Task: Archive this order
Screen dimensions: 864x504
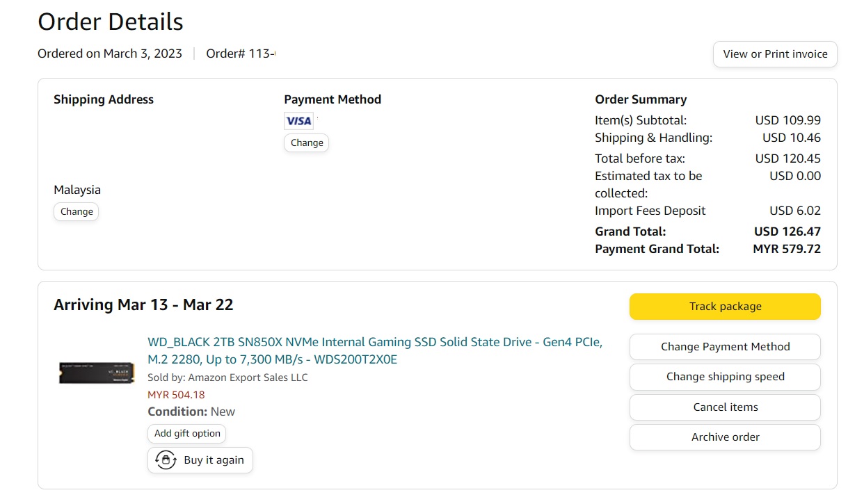Action: click(x=725, y=437)
